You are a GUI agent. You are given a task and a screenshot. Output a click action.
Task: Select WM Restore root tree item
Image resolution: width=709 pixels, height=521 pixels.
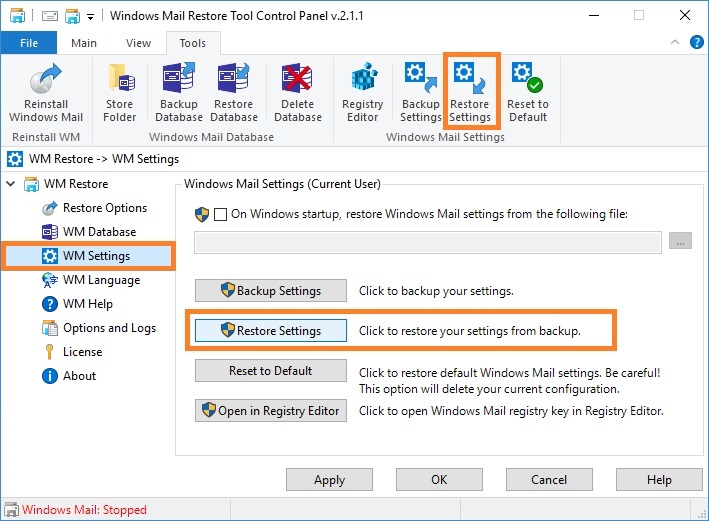(x=67, y=184)
